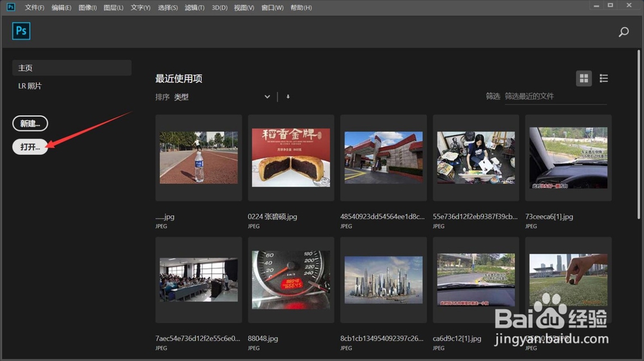Open the 帮助(H) menu
Screen dimensions: 644x361
301,7
